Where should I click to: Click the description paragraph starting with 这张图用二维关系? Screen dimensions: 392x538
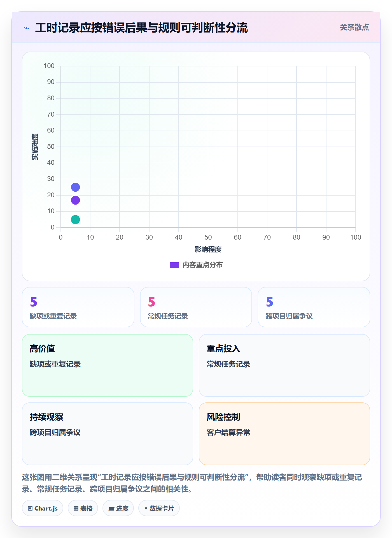[192, 483]
